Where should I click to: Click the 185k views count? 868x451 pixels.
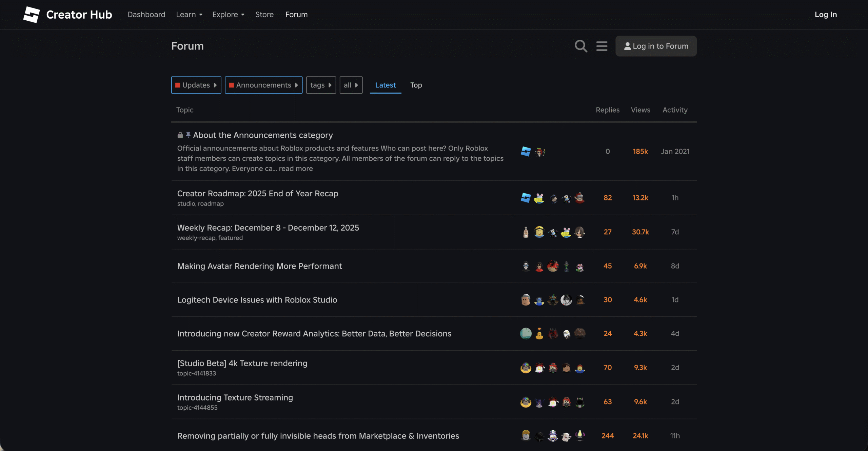640,152
